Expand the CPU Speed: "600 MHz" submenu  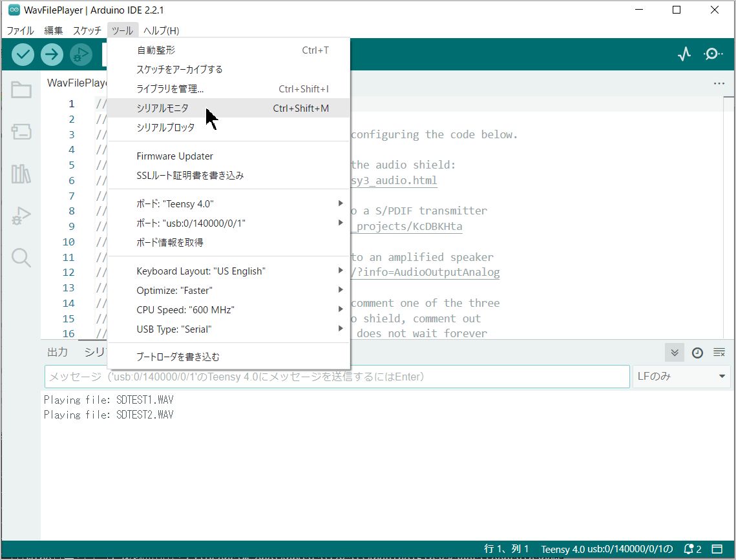pyautogui.click(x=229, y=309)
